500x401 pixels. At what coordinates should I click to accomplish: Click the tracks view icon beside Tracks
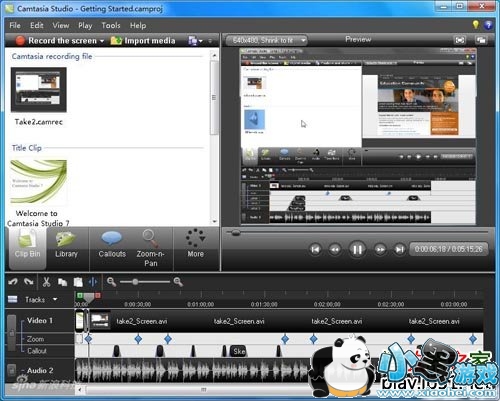coord(13,299)
